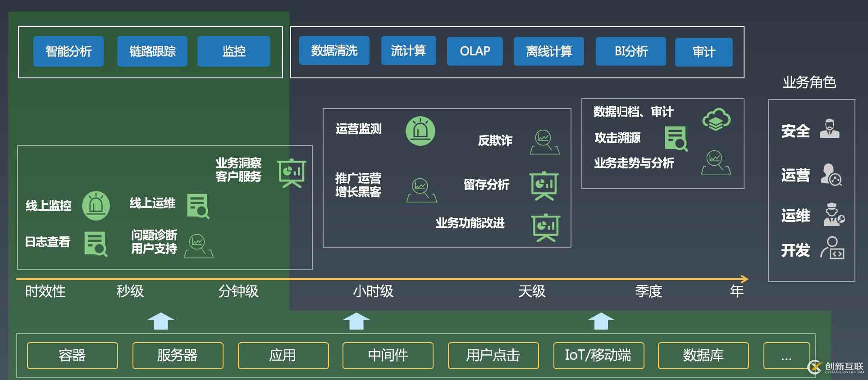This screenshot has height=380, width=868.
Task: Click the up arrow above IoT/移动端
Action: point(601,321)
